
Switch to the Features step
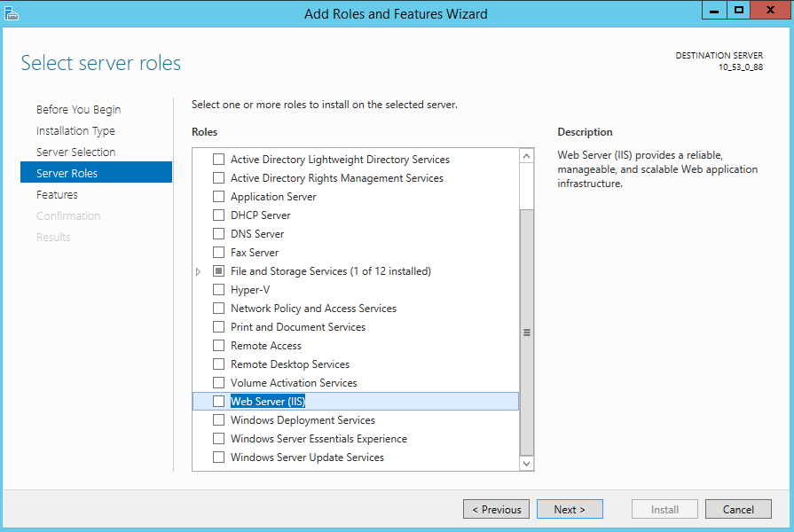[x=57, y=195]
